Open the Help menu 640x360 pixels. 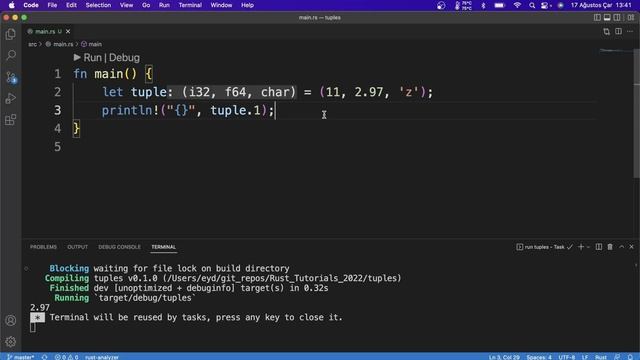coord(247,5)
